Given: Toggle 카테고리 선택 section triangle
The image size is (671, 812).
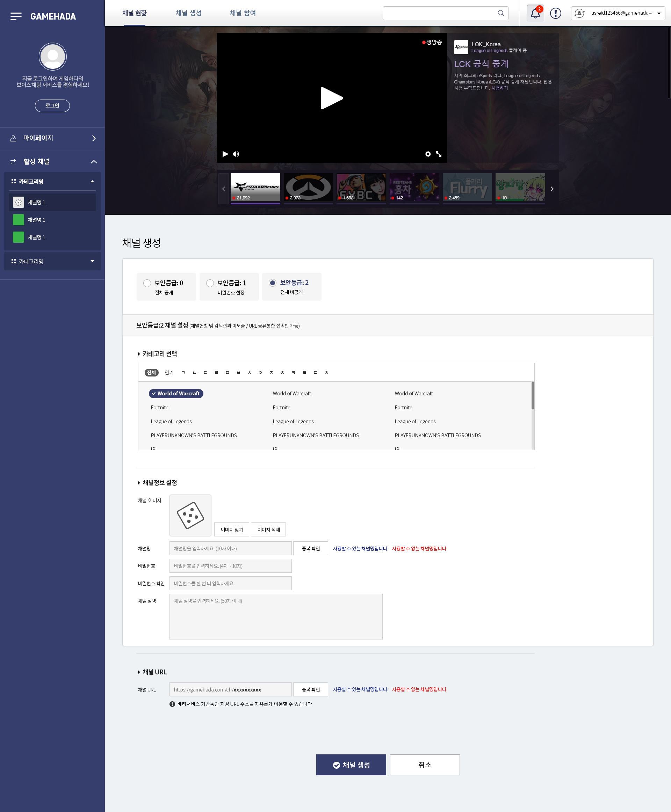Looking at the screenshot, I should [139, 354].
